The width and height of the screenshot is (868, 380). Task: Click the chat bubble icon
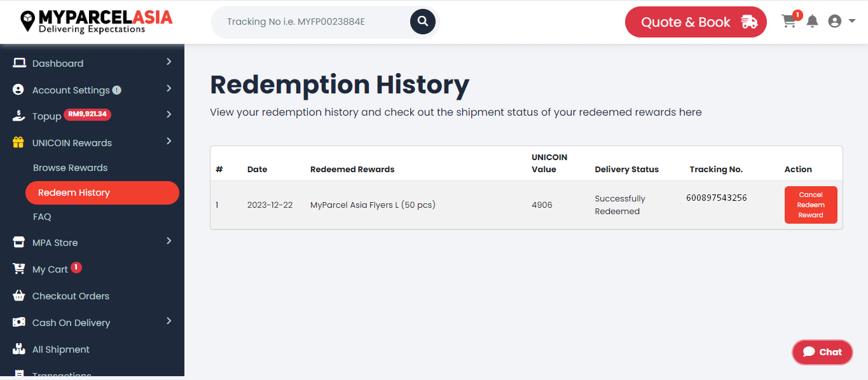pyautogui.click(x=809, y=351)
